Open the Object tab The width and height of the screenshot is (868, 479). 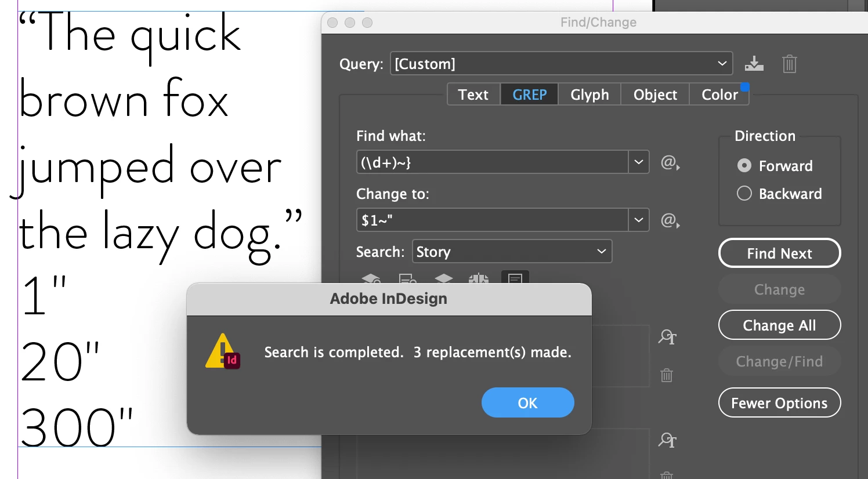click(655, 95)
